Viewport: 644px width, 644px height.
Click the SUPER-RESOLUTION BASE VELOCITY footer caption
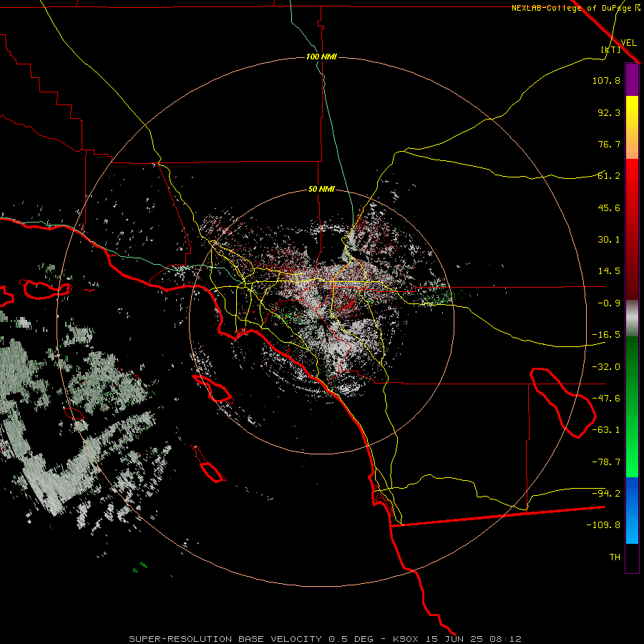pos(325,639)
